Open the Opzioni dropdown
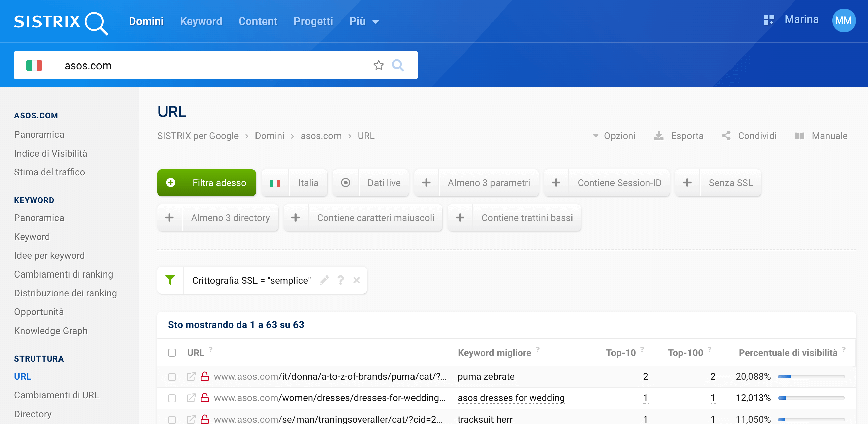 pos(614,136)
